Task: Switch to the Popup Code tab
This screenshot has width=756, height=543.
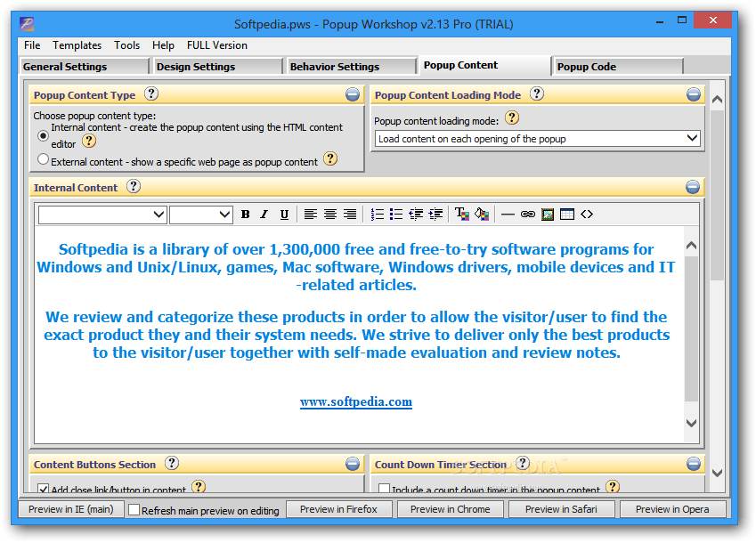Action: click(616, 65)
